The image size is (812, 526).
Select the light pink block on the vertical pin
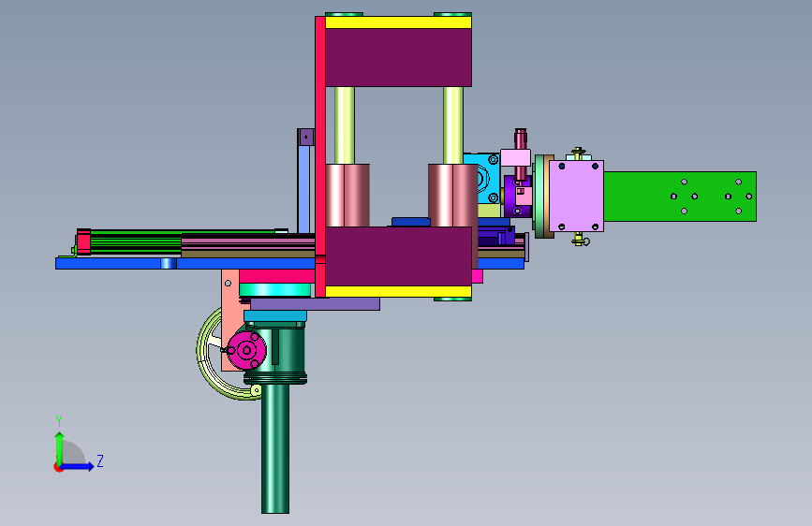click(x=515, y=157)
